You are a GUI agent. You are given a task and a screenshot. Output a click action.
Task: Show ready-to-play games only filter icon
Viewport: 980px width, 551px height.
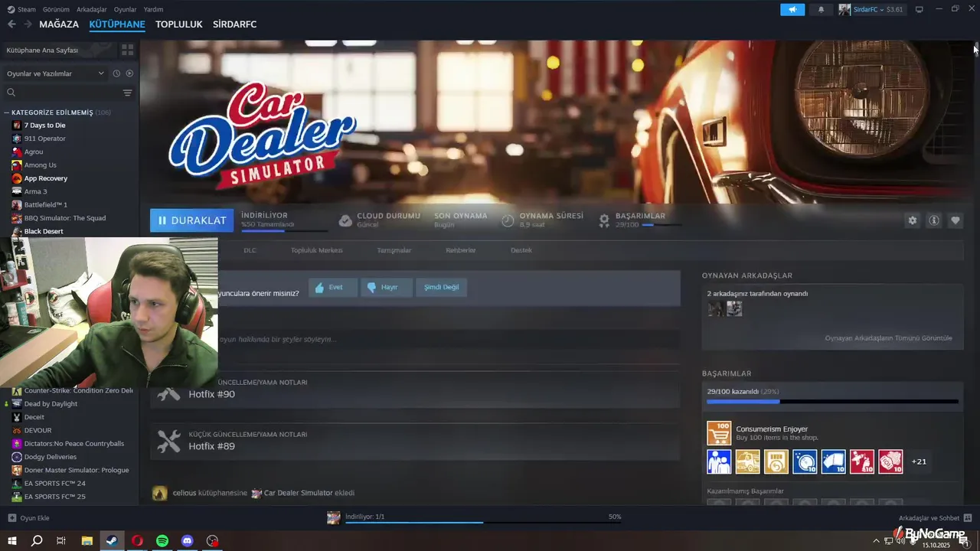click(x=129, y=73)
